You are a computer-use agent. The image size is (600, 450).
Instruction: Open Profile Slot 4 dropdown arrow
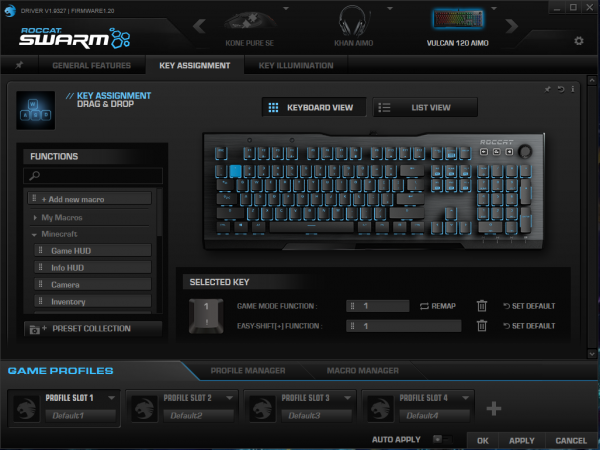pyautogui.click(x=466, y=398)
